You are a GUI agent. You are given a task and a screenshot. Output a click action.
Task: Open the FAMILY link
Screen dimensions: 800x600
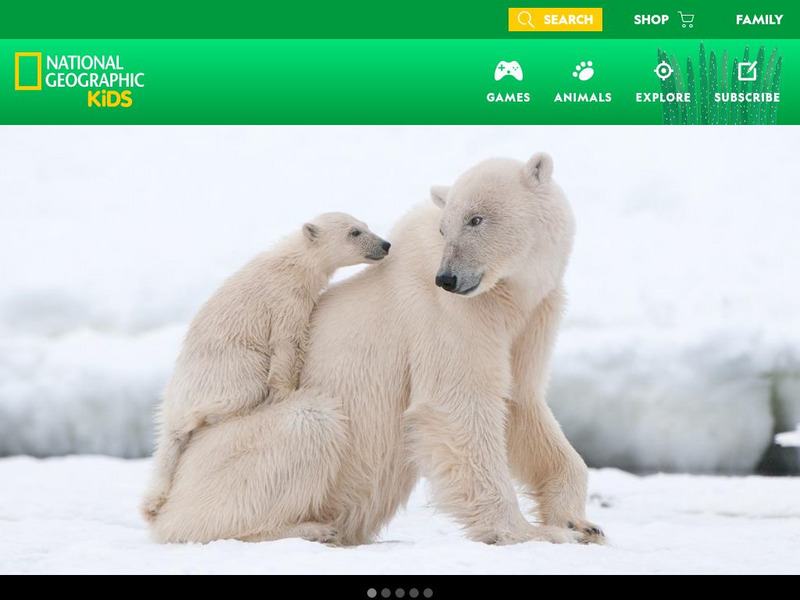(759, 19)
